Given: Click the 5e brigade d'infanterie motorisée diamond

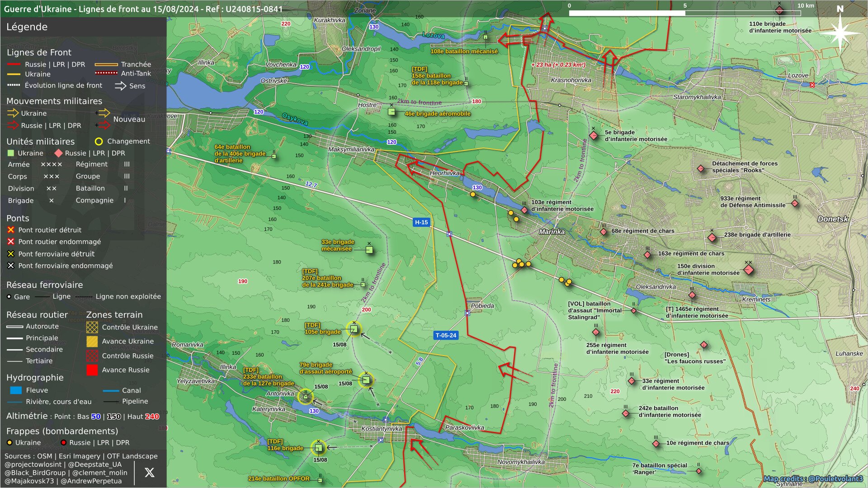Looking at the screenshot, I should (x=594, y=136).
